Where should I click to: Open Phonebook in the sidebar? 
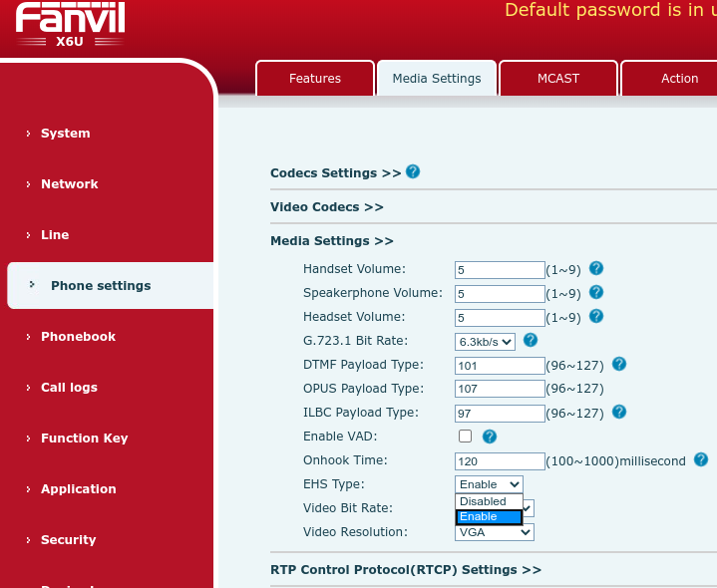[x=78, y=337]
